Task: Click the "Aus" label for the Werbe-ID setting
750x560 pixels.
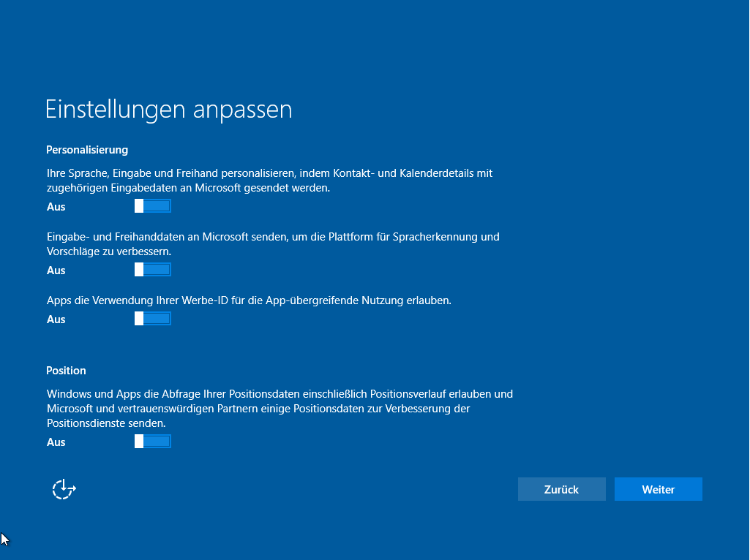Action: [x=56, y=319]
